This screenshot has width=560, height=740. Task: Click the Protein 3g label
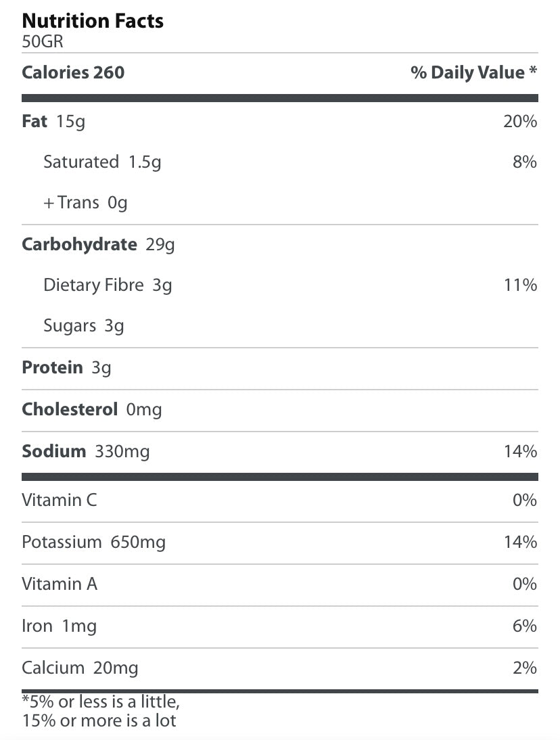[x=66, y=368]
